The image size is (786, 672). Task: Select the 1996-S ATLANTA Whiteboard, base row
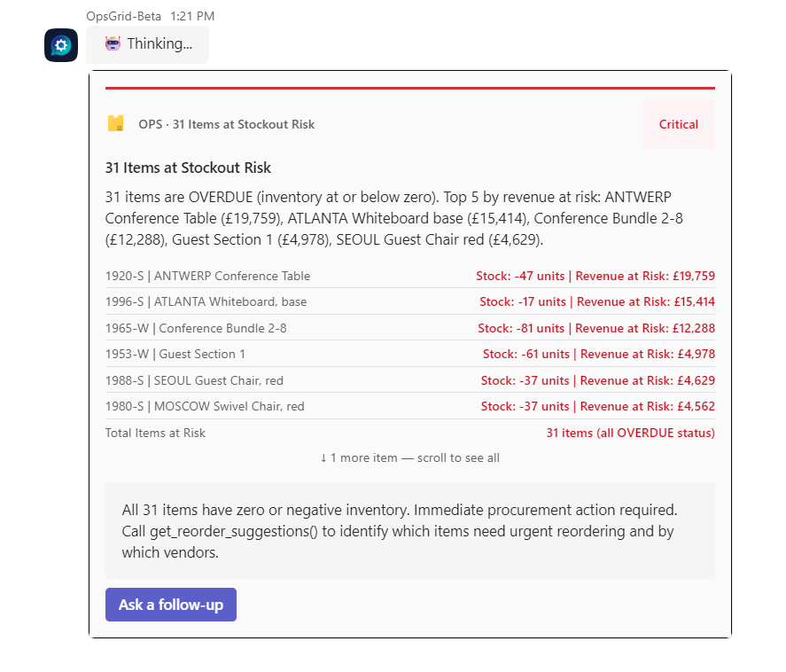410,302
